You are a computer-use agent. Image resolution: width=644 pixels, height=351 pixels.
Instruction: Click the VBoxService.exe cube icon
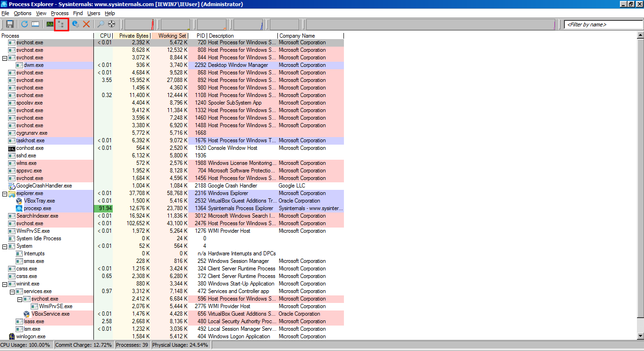tap(27, 314)
